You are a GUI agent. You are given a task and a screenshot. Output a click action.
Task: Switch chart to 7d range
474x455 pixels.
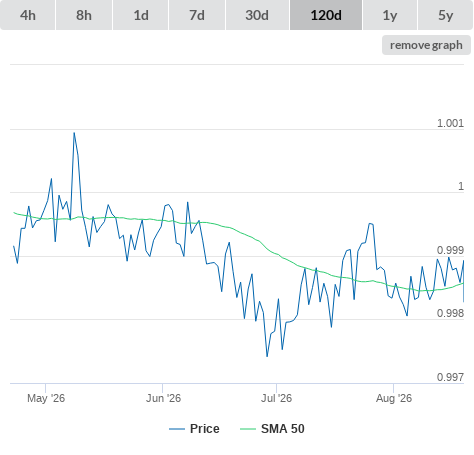(x=197, y=15)
